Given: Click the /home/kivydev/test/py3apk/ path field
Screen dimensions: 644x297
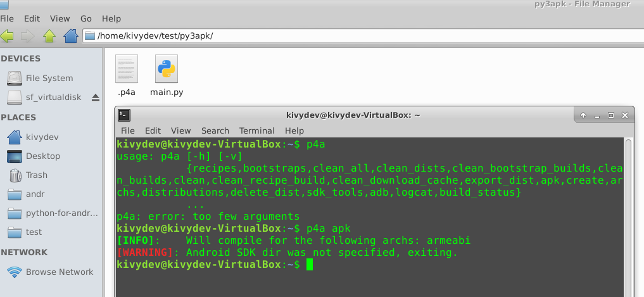Looking at the screenshot, I should click(x=363, y=35).
